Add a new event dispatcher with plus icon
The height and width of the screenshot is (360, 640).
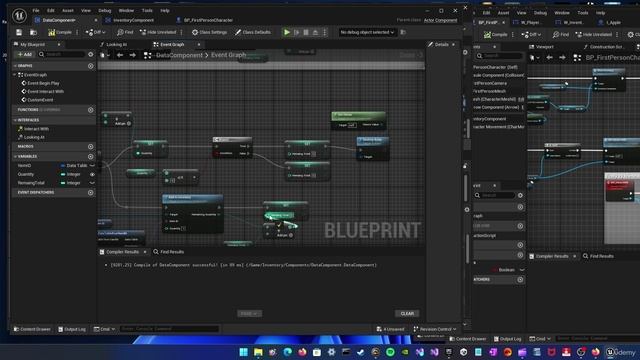[91, 192]
